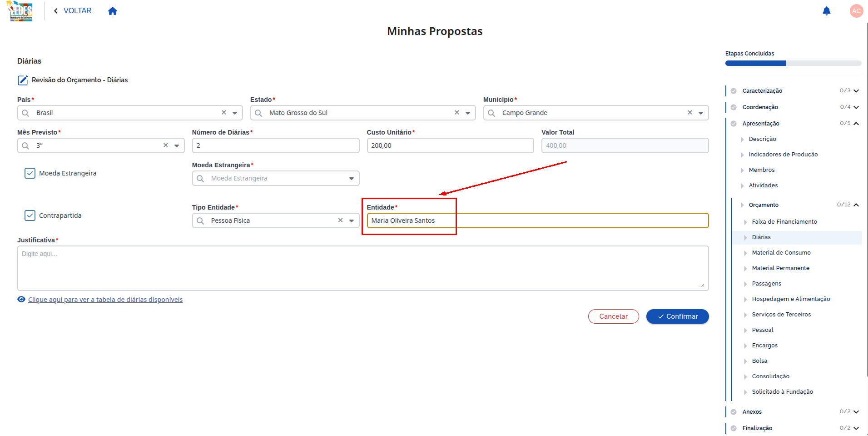The height and width of the screenshot is (436, 868).
Task: Click the País search magnifier icon
Action: click(x=26, y=113)
